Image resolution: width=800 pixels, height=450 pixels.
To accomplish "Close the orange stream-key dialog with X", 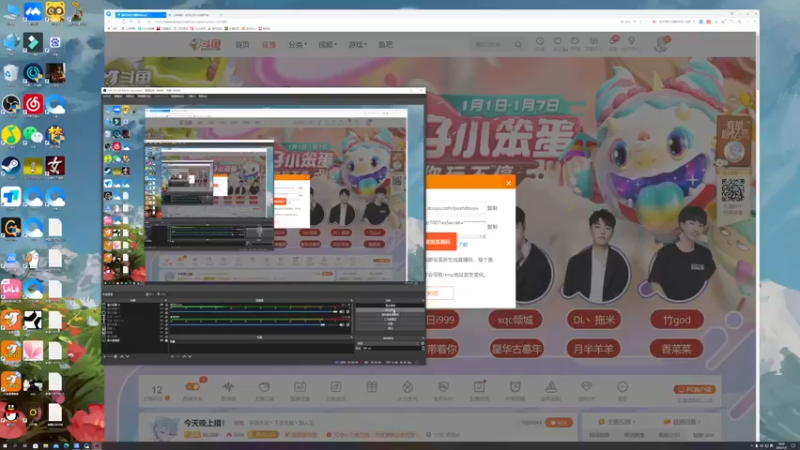I will click(x=508, y=183).
